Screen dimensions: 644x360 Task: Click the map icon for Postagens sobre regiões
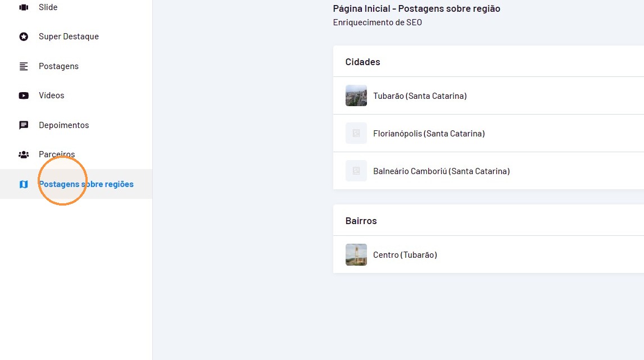[x=24, y=184]
